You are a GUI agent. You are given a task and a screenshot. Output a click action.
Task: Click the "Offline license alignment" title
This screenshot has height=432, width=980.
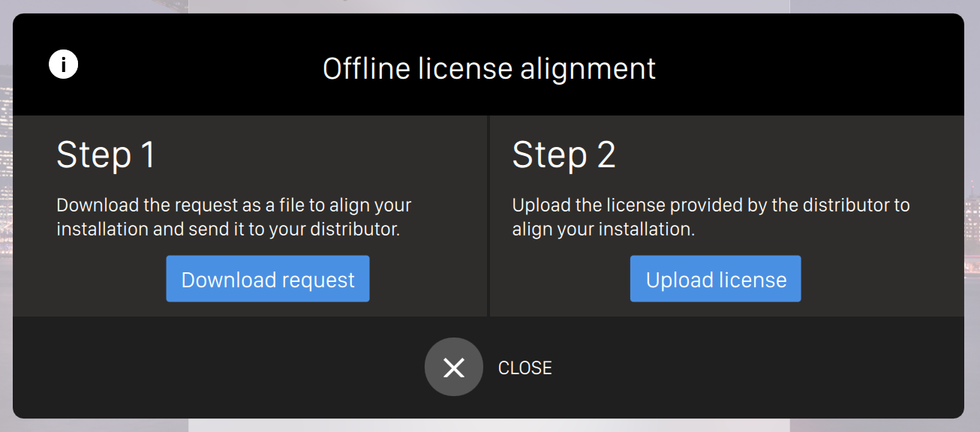(489, 69)
